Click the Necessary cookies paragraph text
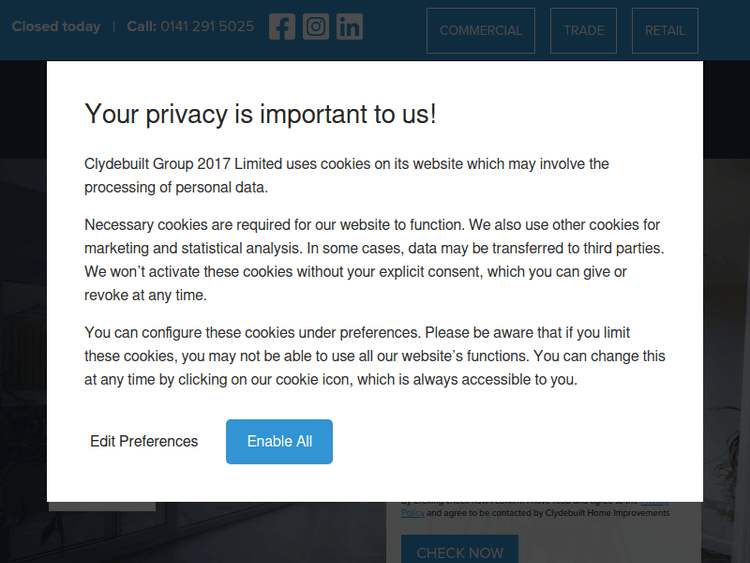Screen dimensions: 750x563 374,260
